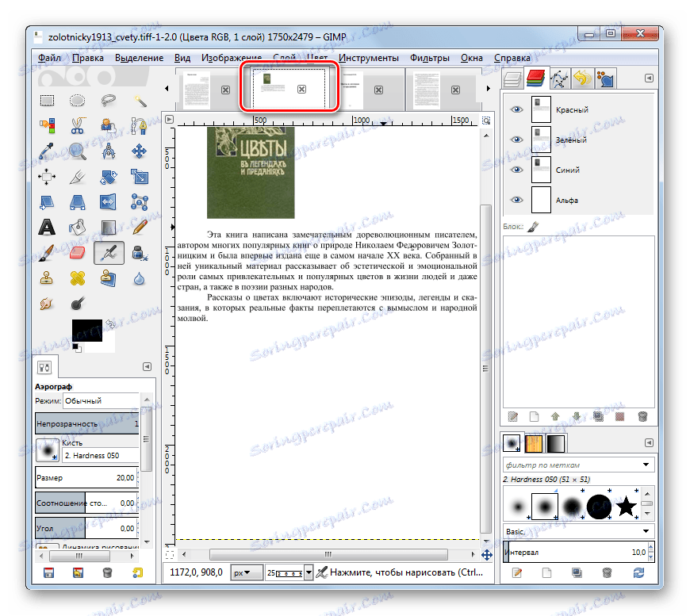Screen dimensions: 690x616
Task: Select the Paths tool
Action: pos(140,126)
